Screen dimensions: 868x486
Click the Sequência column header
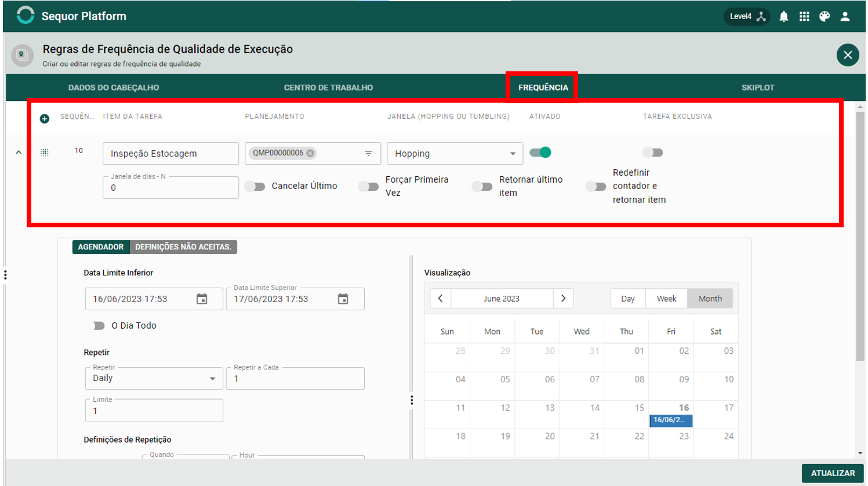pos(77,117)
